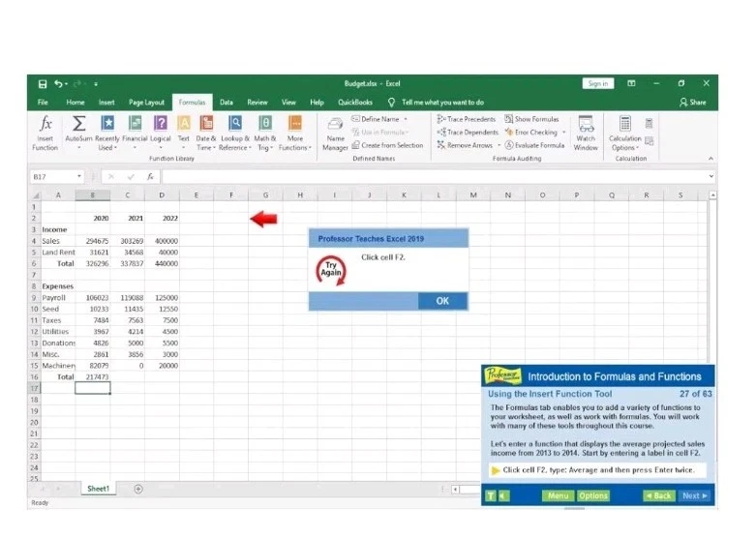
Task: Click the Name Box showing B17
Action: pyautogui.click(x=52, y=177)
